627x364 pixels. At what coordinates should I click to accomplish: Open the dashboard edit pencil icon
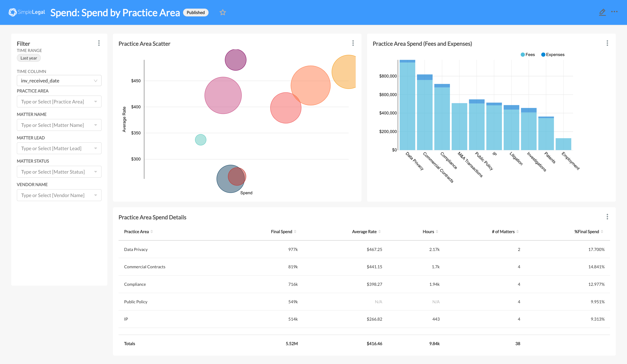[x=602, y=12]
